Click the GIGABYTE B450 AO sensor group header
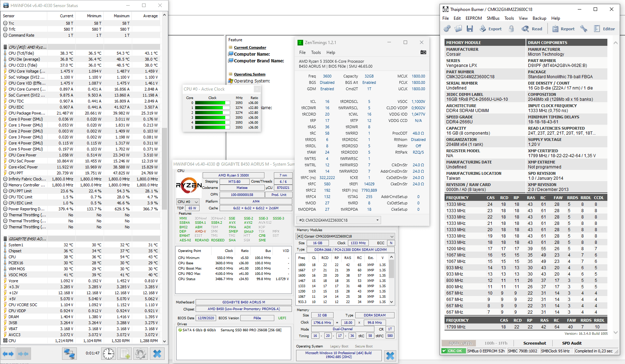 click(x=81, y=239)
